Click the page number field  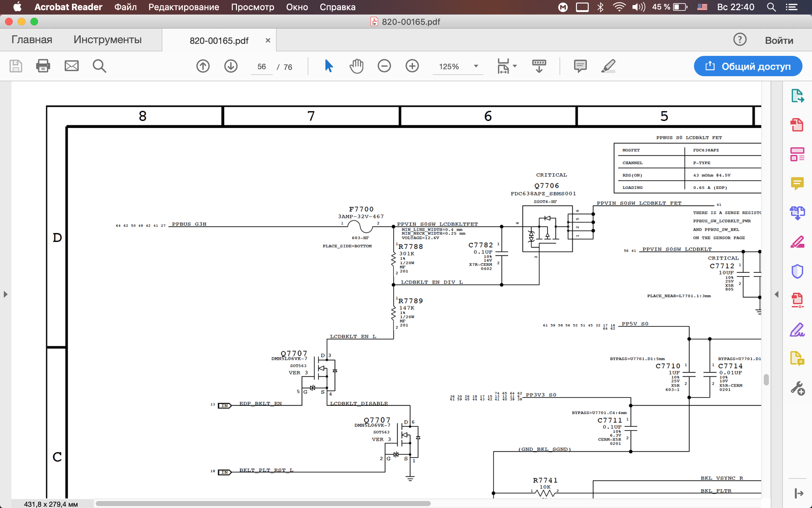coord(261,67)
